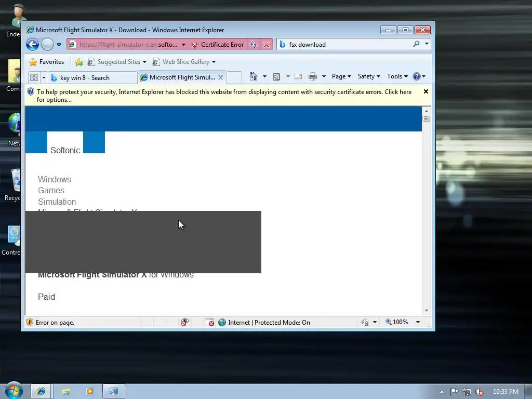Open Windows Media Player from taskbar

click(90, 392)
